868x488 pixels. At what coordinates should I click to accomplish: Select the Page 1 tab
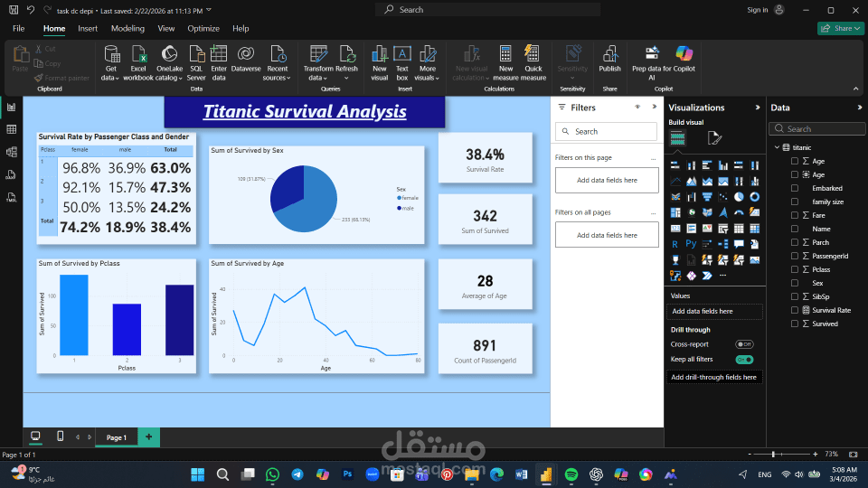coord(117,437)
